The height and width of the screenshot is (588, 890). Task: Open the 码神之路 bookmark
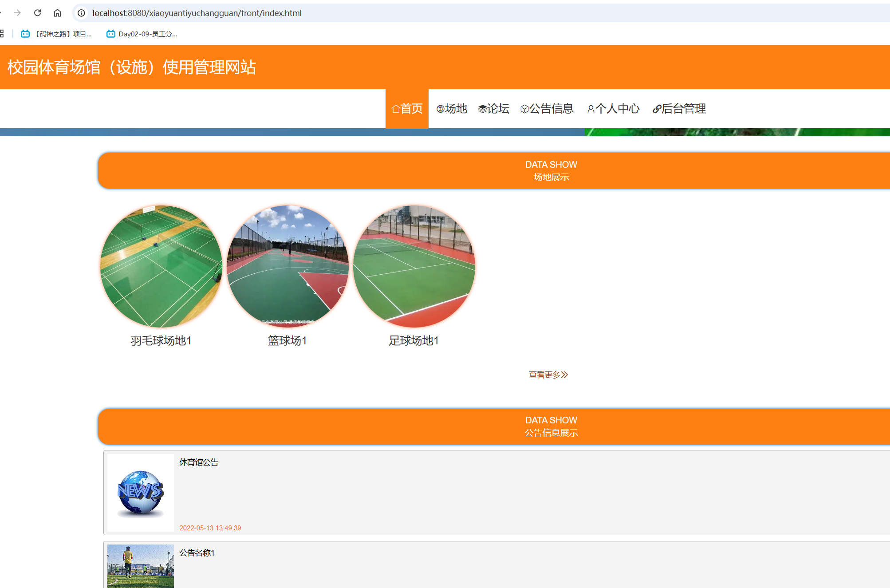coord(56,34)
